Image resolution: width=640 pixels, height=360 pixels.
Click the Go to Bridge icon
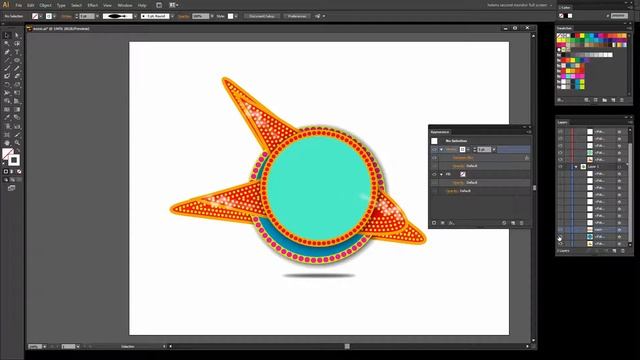coord(159,5)
